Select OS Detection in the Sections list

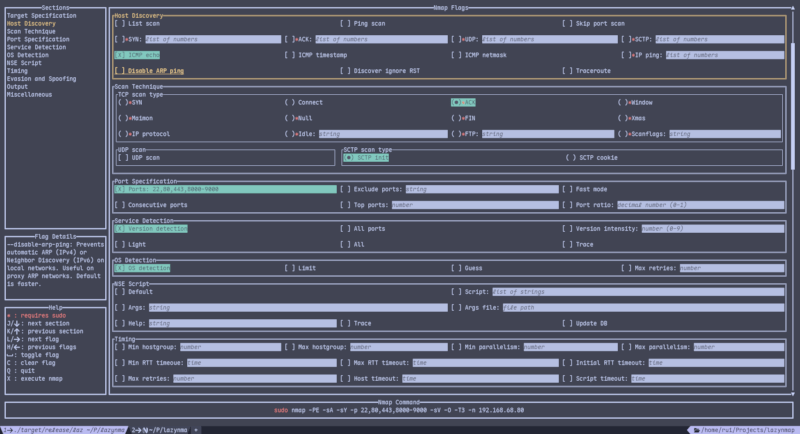click(x=28, y=55)
